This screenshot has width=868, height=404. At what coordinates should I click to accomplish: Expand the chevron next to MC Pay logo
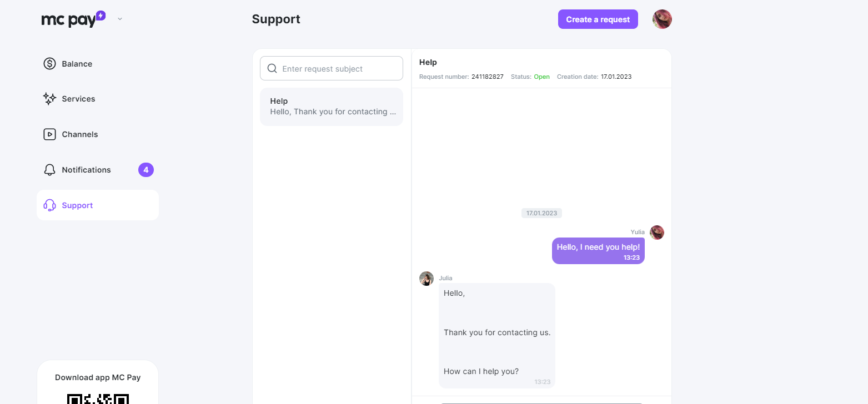click(120, 19)
